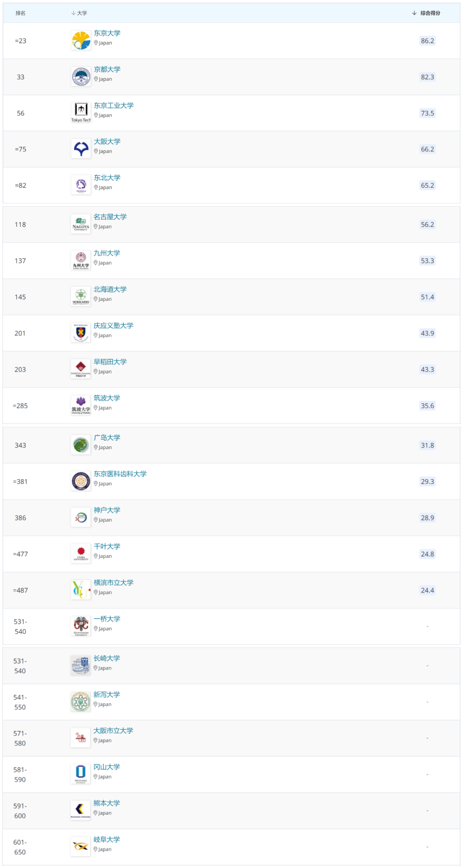Click the 东京大学 logo icon
Viewport: 463px width, 868px height.
tap(81, 41)
